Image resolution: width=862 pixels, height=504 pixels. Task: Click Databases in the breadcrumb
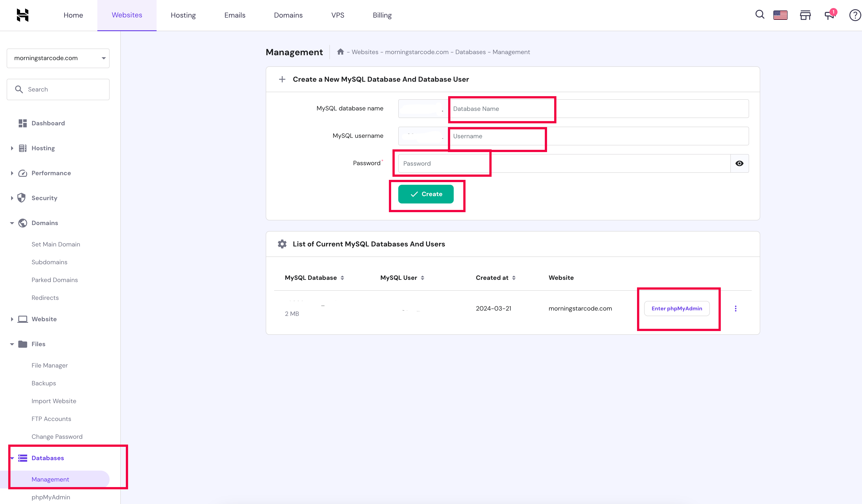[x=470, y=52]
